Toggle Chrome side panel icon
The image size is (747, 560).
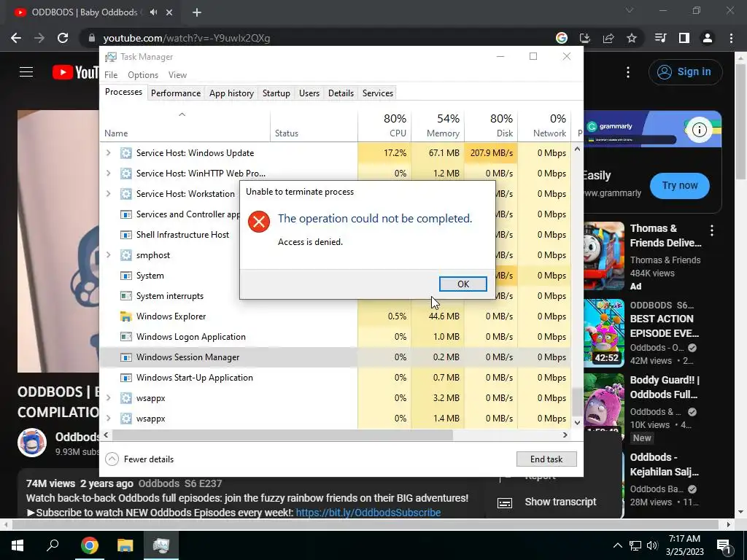point(684,38)
